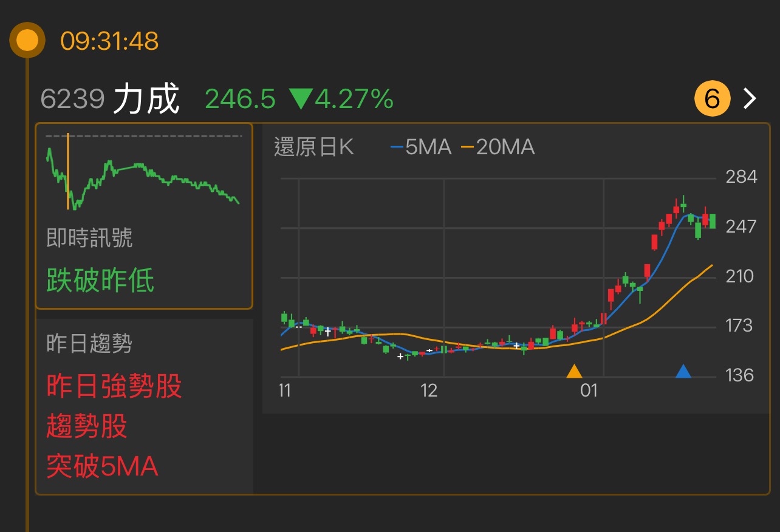Click the green down-arrow beside 4.27%

tap(302, 99)
